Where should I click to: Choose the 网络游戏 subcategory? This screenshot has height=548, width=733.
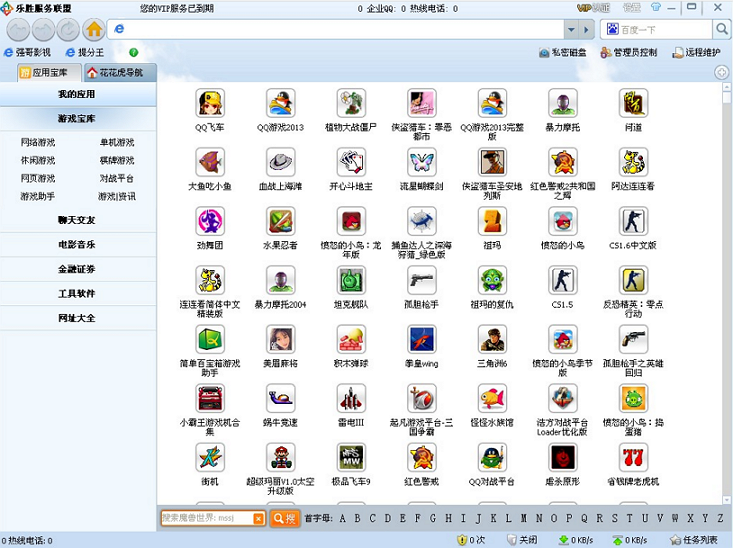[x=38, y=142]
